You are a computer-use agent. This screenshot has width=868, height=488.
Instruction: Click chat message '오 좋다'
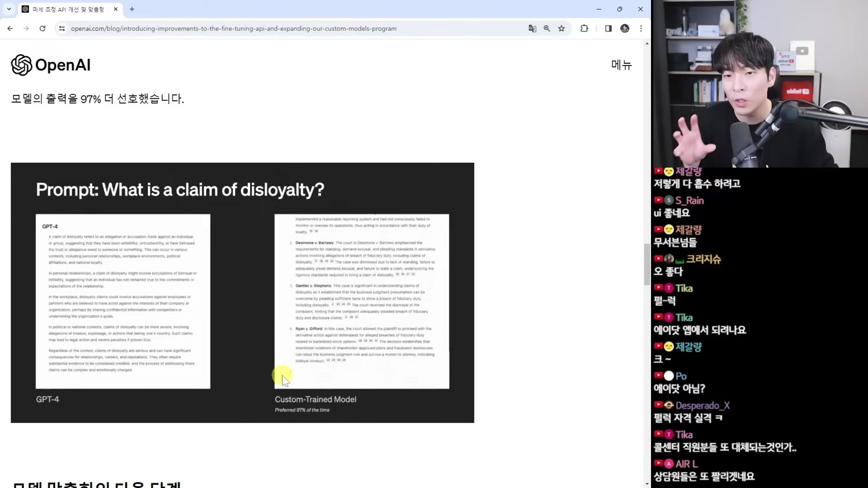pos(668,272)
